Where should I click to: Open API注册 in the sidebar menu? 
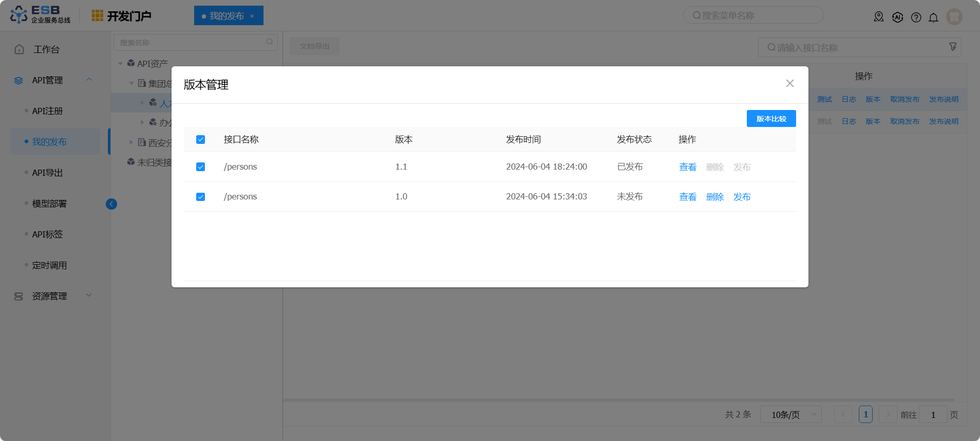click(47, 111)
